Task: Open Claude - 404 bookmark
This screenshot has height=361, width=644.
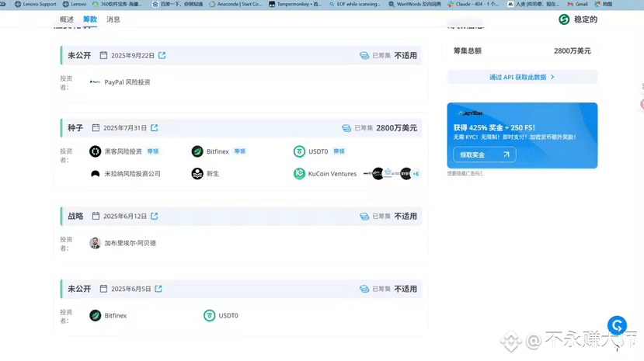Action: tap(473, 4)
